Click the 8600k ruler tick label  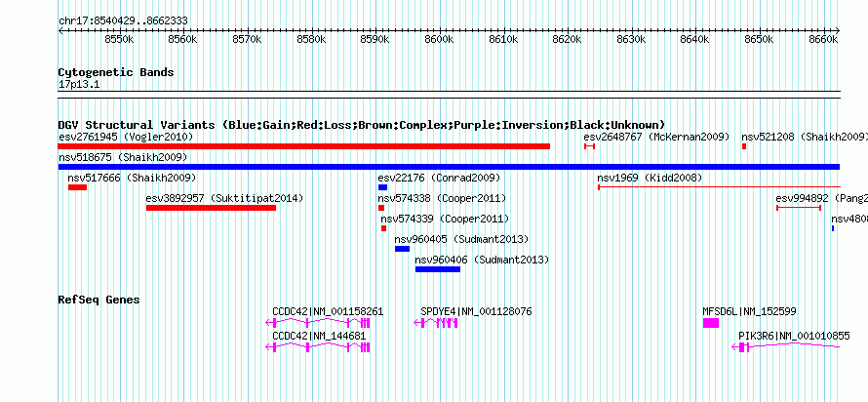[x=440, y=40]
